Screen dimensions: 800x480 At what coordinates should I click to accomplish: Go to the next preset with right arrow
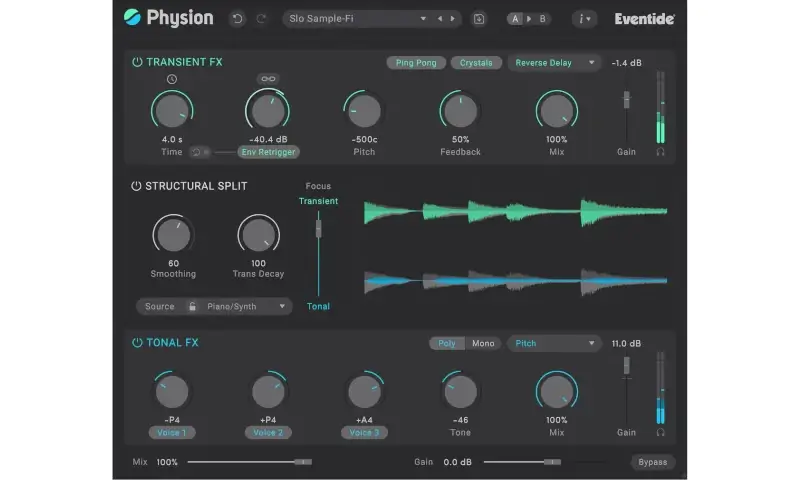pyautogui.click(x=453, y=18)
